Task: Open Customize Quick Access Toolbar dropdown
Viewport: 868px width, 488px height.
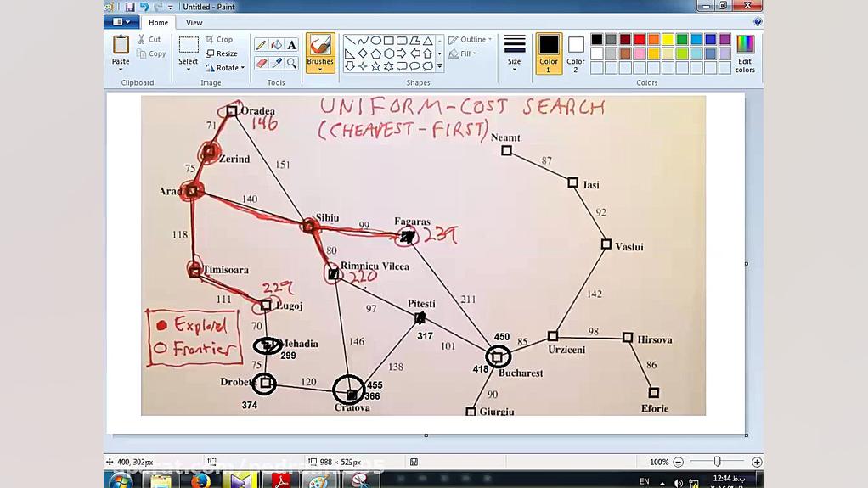Action: (171, 7)
